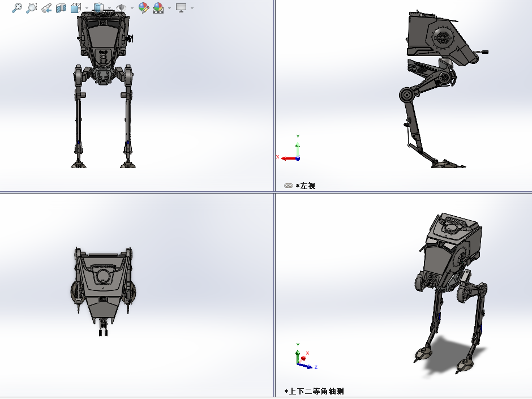The width and height of the screenshot is (532, 399).
Task: Click the *左视 view label
Action: (x=306, y=186)
